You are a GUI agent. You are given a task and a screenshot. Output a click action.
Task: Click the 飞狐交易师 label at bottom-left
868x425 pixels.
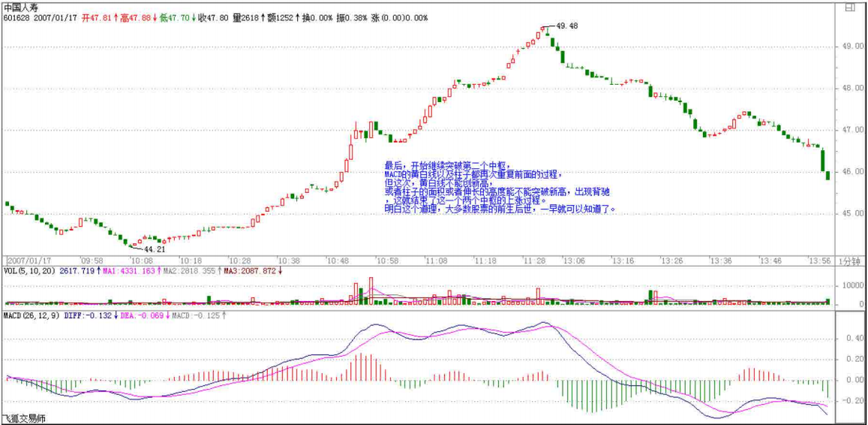(23, 419)
